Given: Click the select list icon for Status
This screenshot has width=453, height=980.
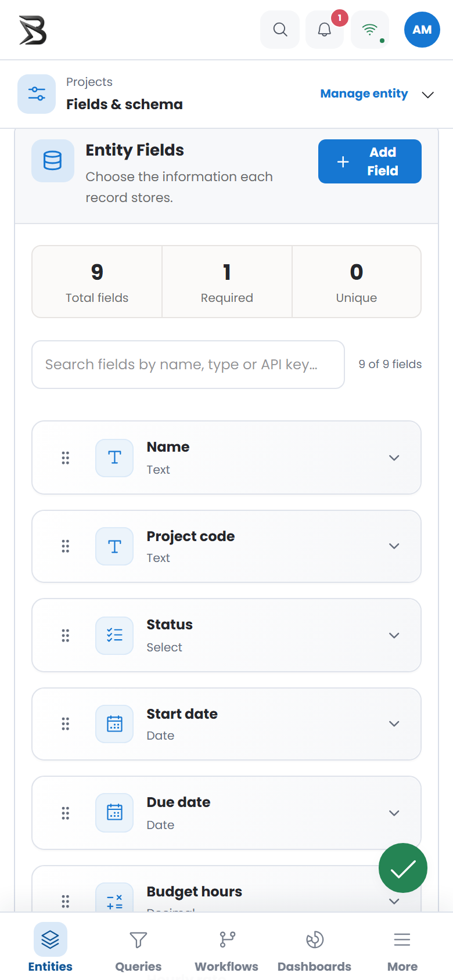Looking at the screenshot, I should (x=114, y=636).
